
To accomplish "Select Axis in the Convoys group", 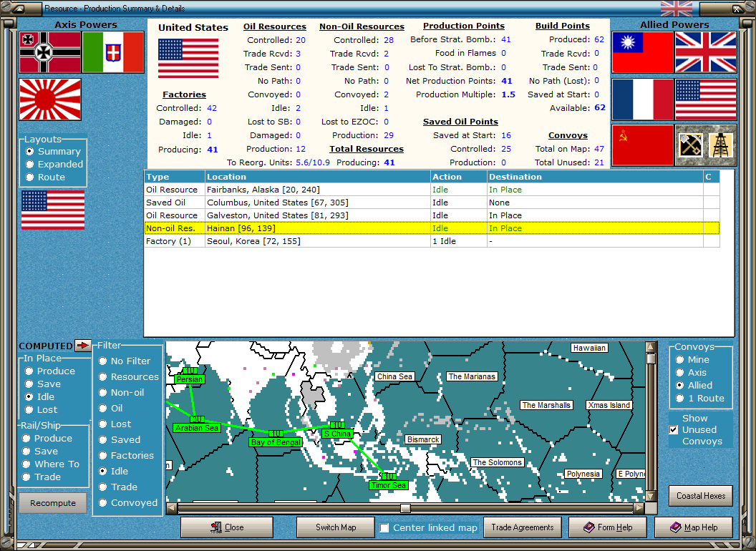I will click(x=691, y=373).
